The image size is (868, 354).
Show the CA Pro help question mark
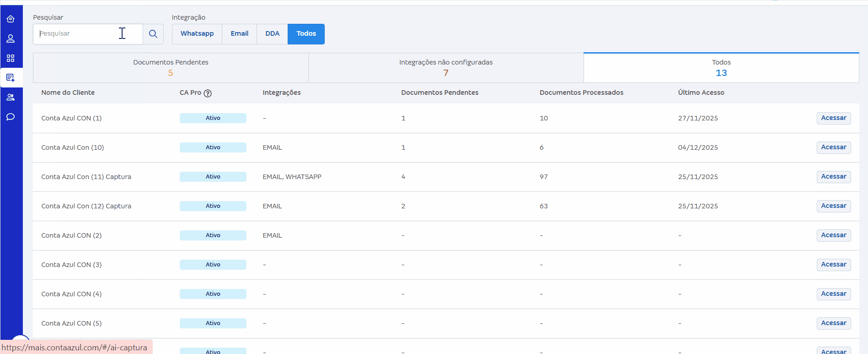tap(208, 93)
